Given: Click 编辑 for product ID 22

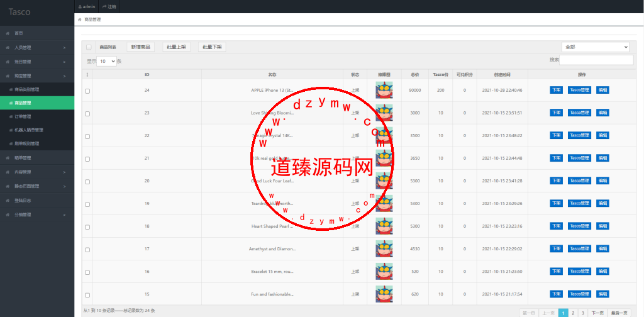Looking at the screenshot, I should 602,135.
